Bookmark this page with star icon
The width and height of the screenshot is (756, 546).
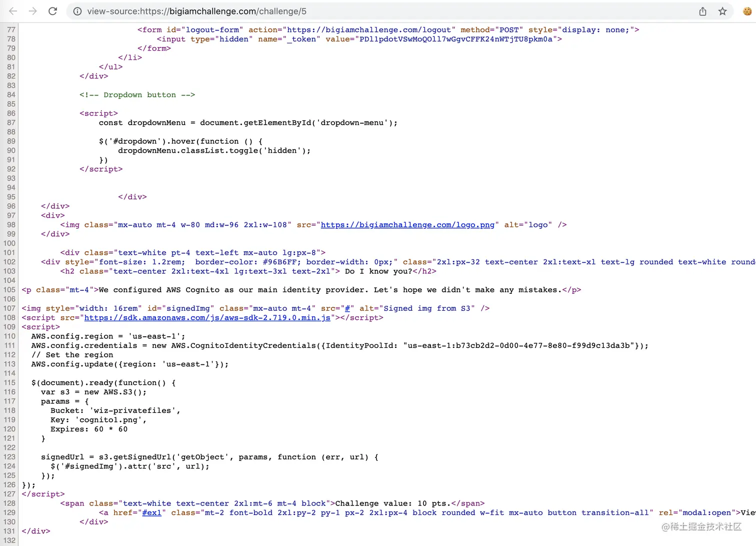(722, 11)
